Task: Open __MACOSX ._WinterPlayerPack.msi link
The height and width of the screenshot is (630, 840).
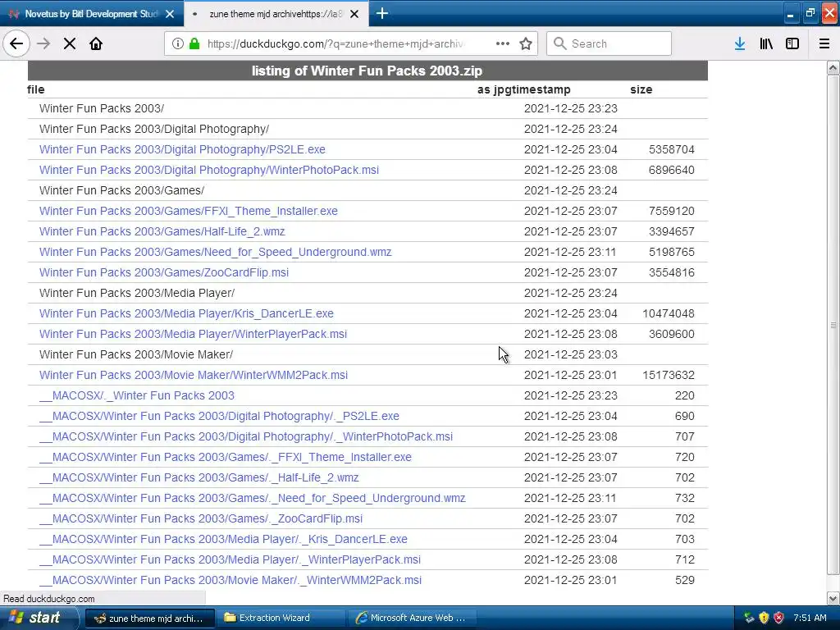Action: [230, 559]
